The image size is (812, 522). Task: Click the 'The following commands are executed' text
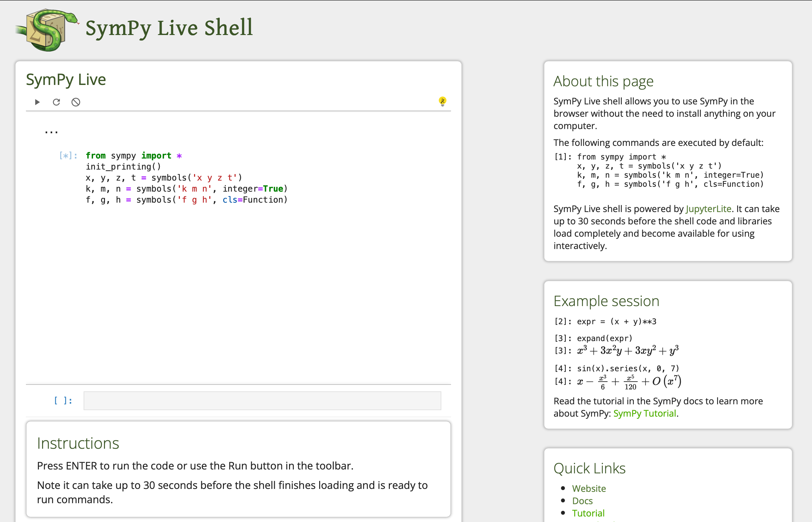coord(658,143)
